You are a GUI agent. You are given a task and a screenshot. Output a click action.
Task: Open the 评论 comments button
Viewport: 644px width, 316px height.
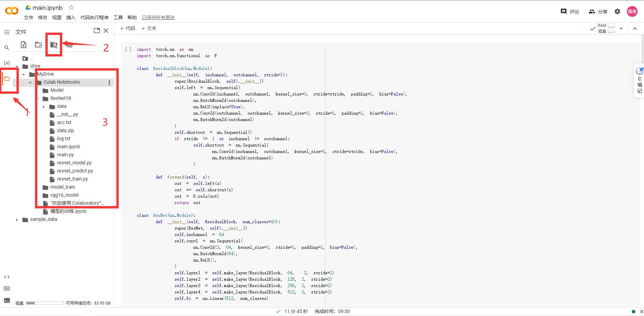pos(570,11)
